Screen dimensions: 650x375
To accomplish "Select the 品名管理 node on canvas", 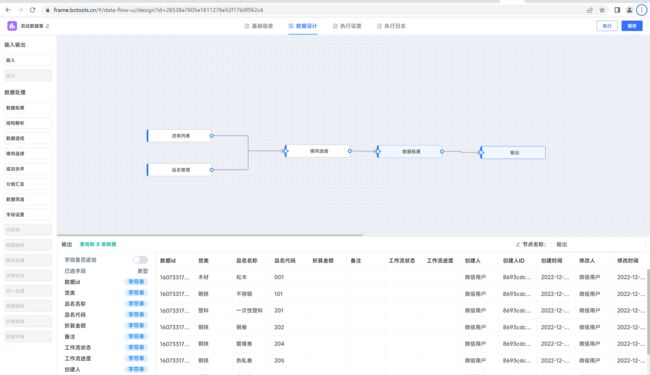I will point(180,169).
